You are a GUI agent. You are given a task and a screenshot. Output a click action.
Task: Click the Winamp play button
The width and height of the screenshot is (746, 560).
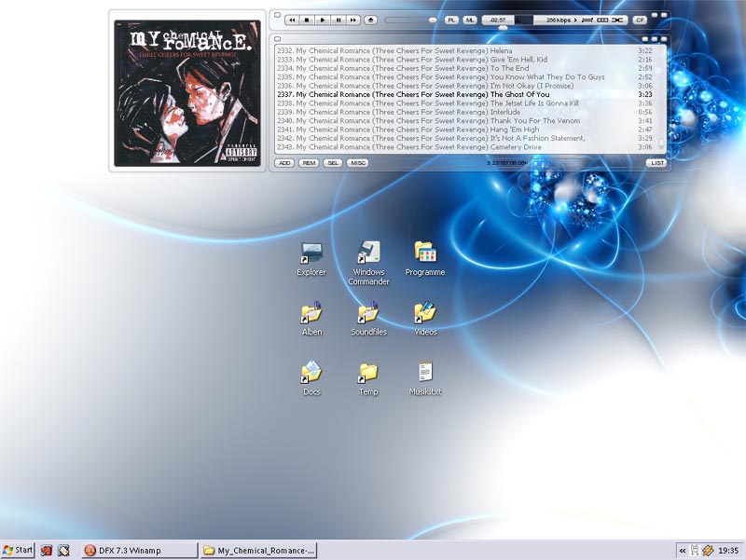point(323,20)
